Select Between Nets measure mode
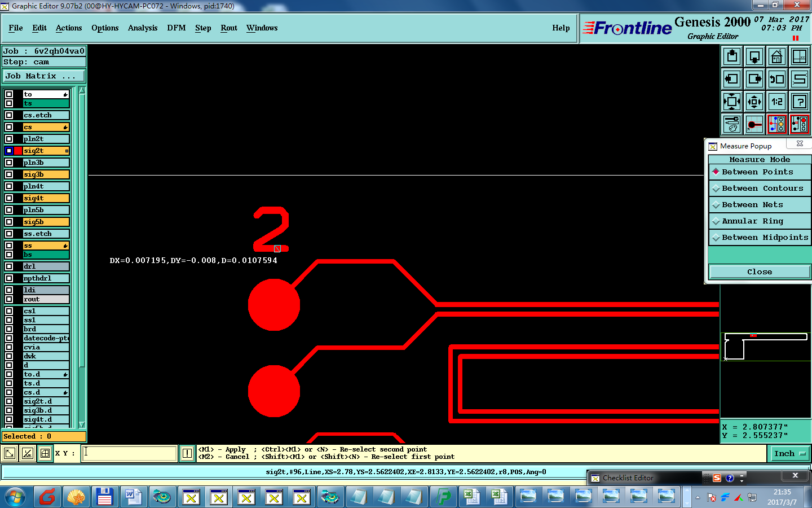The width and height of the screenshot is (812, 508). (x=760, y=204)
